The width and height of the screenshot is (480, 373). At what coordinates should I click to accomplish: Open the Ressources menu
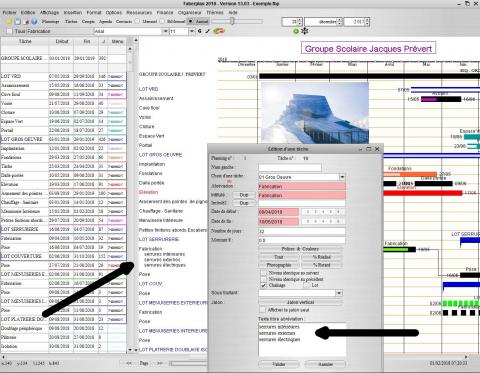(x=139, y=12)
